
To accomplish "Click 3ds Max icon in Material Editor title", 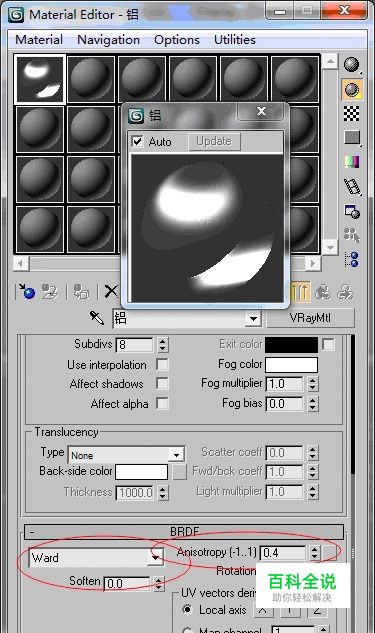I will point(17,15).
